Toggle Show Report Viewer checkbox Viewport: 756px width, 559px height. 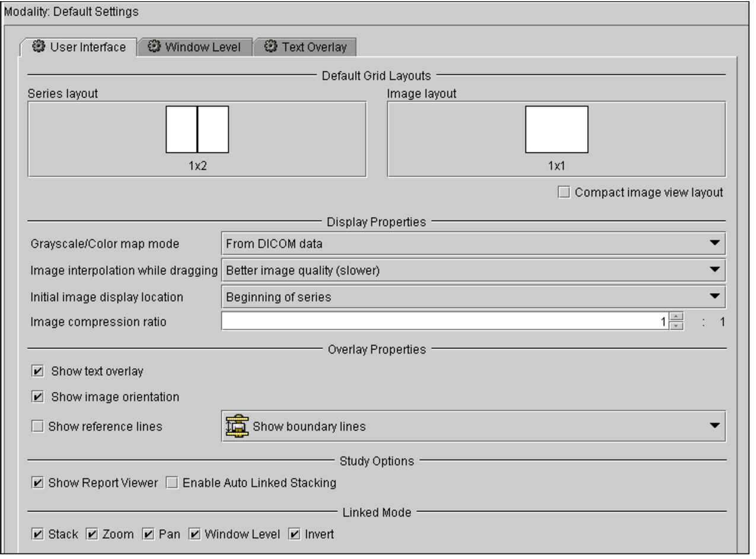(x=38, y=483)
